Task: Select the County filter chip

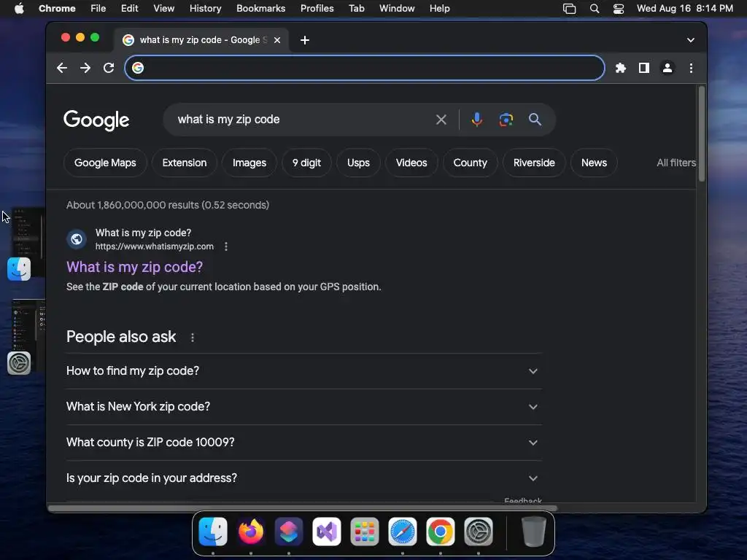Action: [471, 163]
